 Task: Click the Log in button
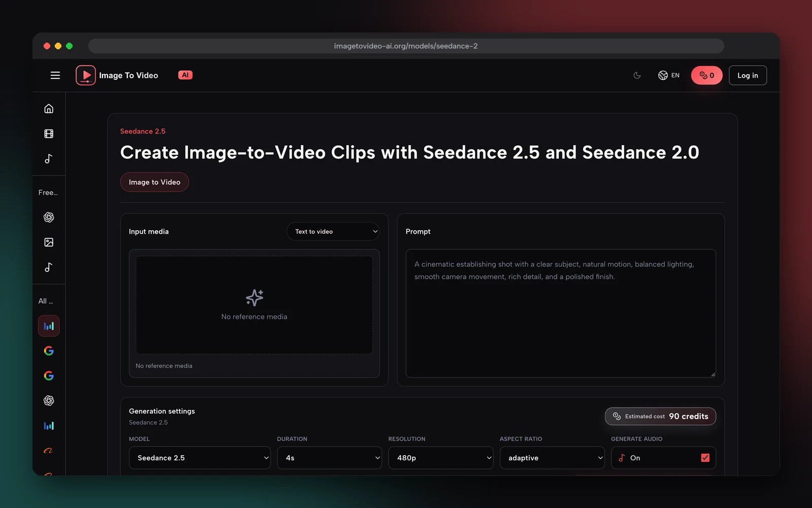point(748,75)
